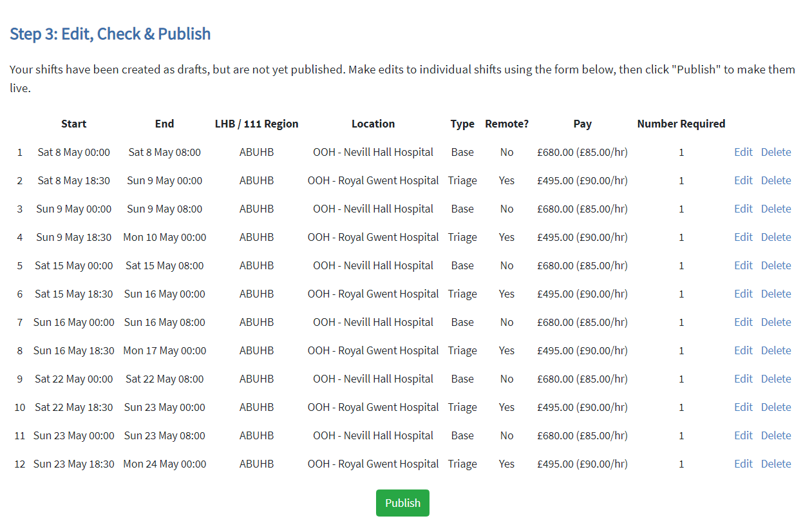Delete shift 7 starting Sun 16 May 00:00
Viewport: 812px width, 532px height.
776,323
